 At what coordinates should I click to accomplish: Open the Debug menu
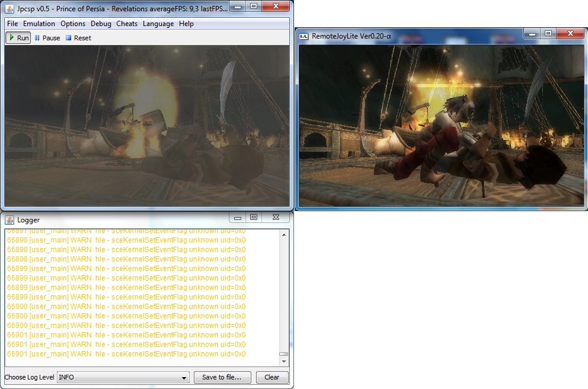click(101, 24)
